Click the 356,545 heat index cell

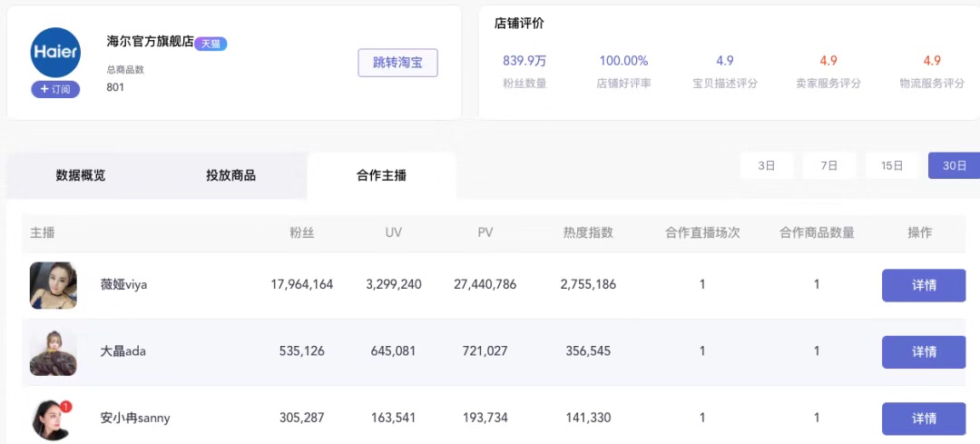[x=588, y=351]
